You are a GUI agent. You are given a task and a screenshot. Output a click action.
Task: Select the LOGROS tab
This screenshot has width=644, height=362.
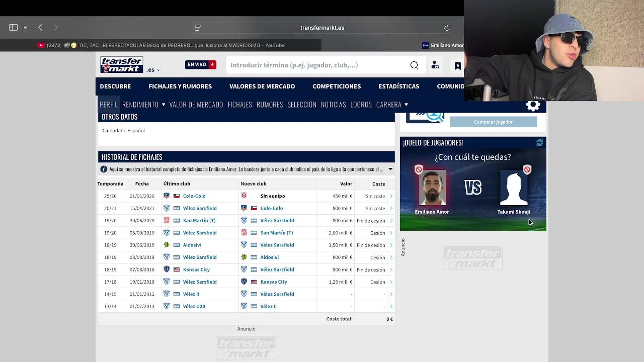[361, 105]
